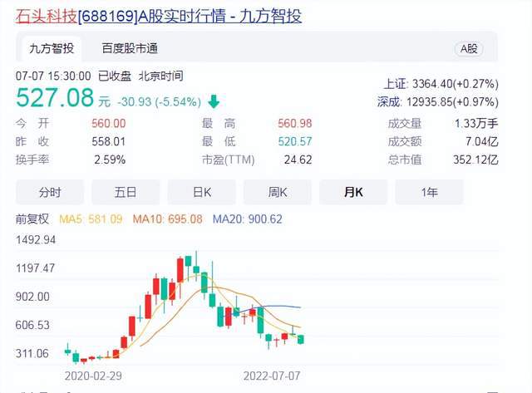Select the 日K chart tab
Image resolution: width=532 pixels, height=393 pixels.
click(201, 192)
